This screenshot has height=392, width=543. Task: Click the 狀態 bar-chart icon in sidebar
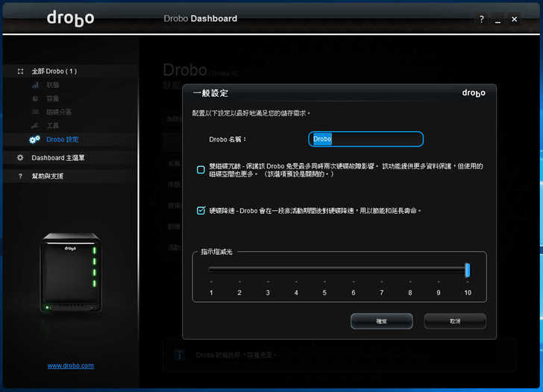click(34, 86)
